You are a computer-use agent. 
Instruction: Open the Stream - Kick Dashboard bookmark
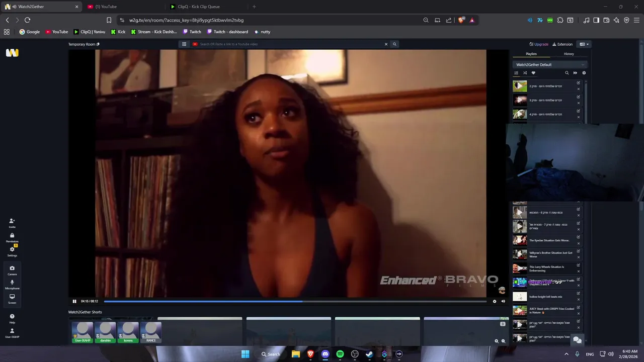154,32
